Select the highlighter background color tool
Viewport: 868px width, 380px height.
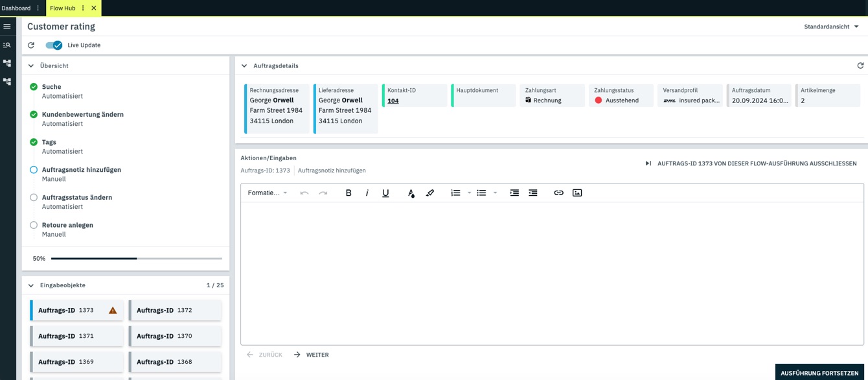[x=429, y=193]
